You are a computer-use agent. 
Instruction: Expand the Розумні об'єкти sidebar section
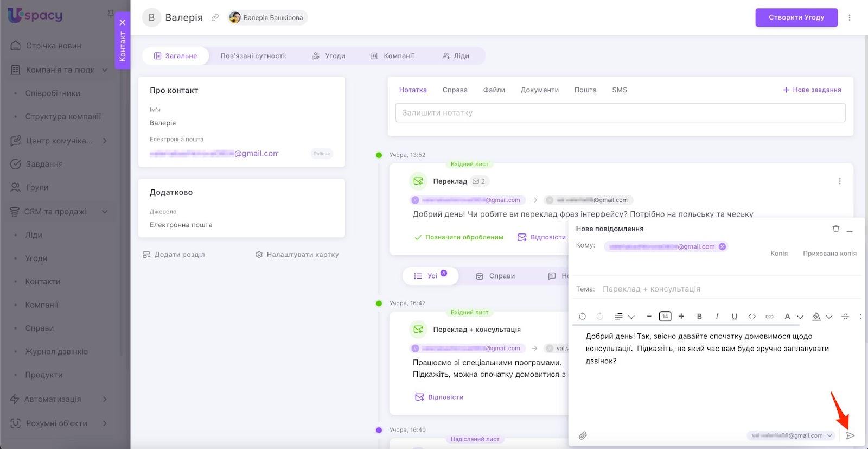[105, 423]
